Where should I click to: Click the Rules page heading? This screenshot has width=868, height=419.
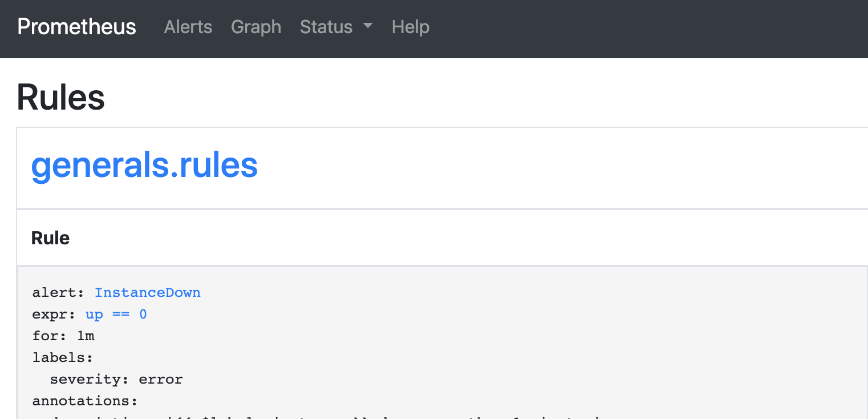coord(61,97)
